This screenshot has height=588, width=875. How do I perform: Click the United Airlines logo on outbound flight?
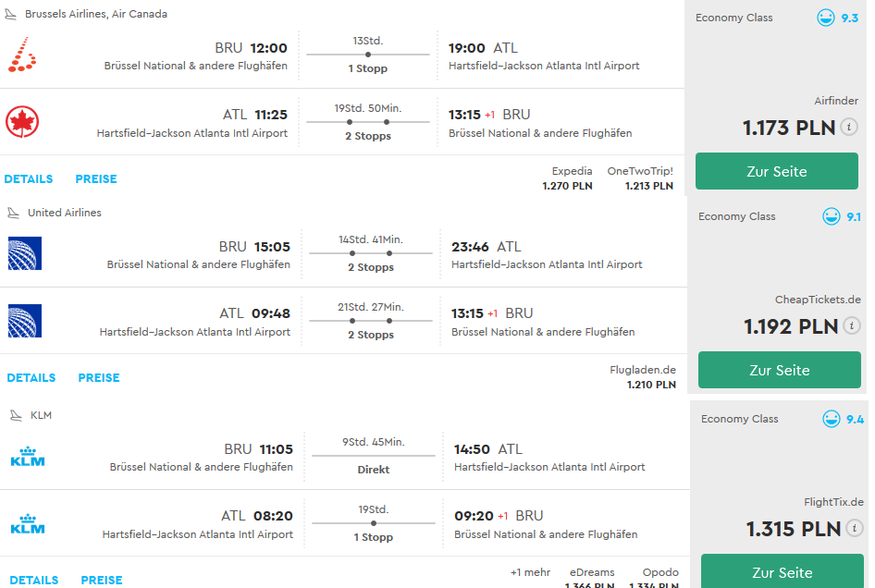coord(25,253)
